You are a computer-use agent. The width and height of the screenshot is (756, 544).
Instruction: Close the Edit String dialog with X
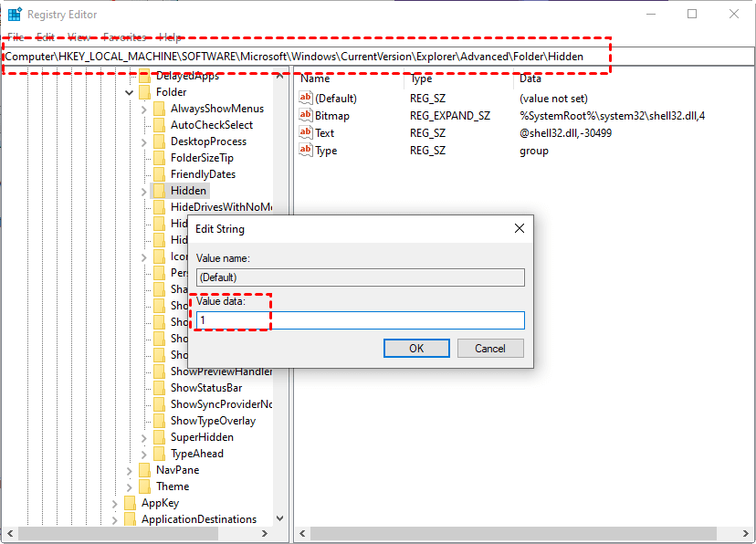[x=520, y=228]
